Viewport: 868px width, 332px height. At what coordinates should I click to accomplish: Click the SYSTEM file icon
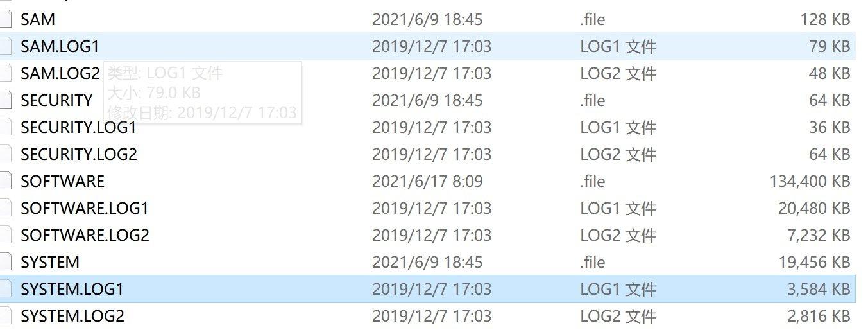coord(5,262)
